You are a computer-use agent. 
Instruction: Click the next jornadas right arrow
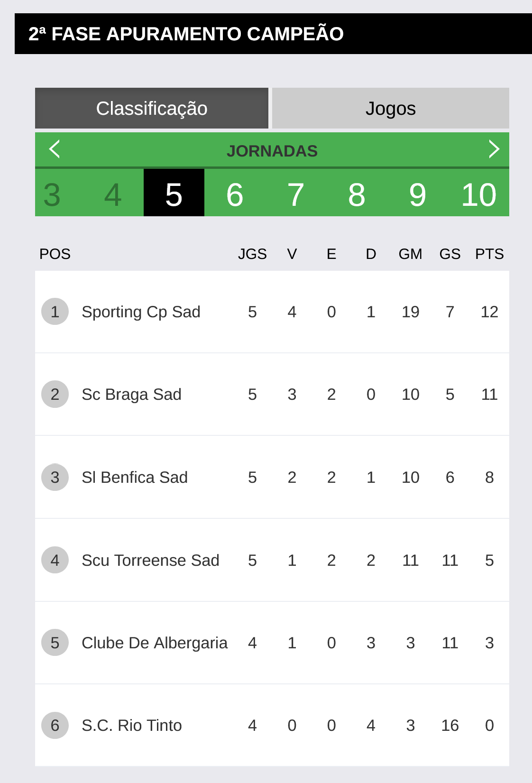point(494,149)
